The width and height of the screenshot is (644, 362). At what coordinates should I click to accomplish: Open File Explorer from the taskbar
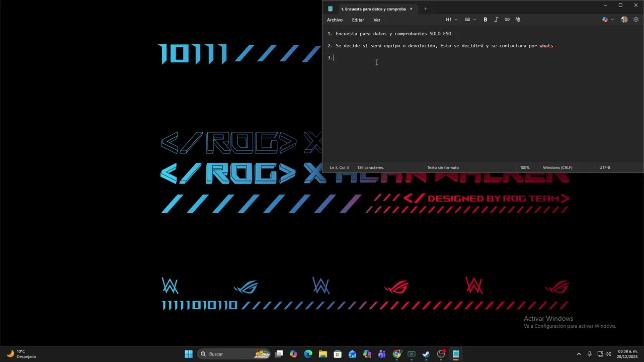323,354
